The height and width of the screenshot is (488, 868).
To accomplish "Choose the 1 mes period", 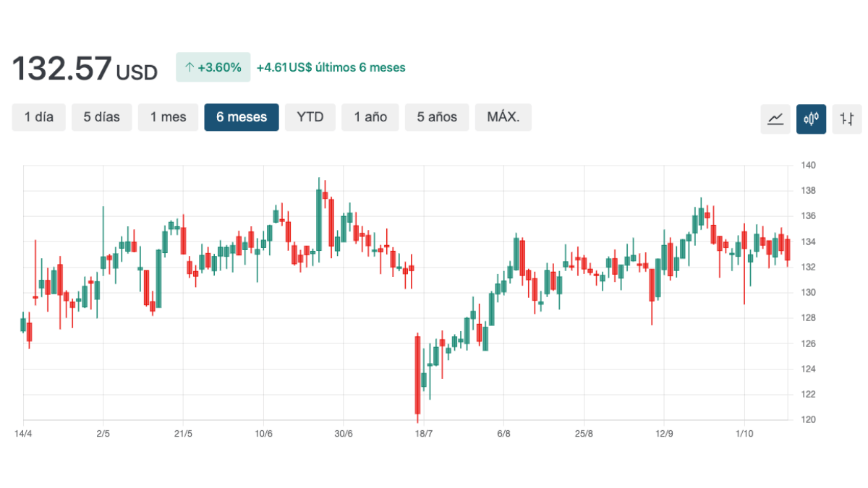I will tap(168, 117).
